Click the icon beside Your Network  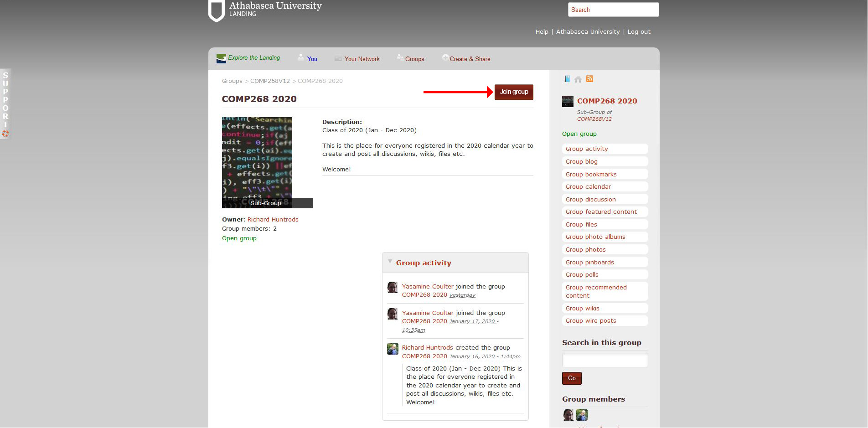pos(338,58)
